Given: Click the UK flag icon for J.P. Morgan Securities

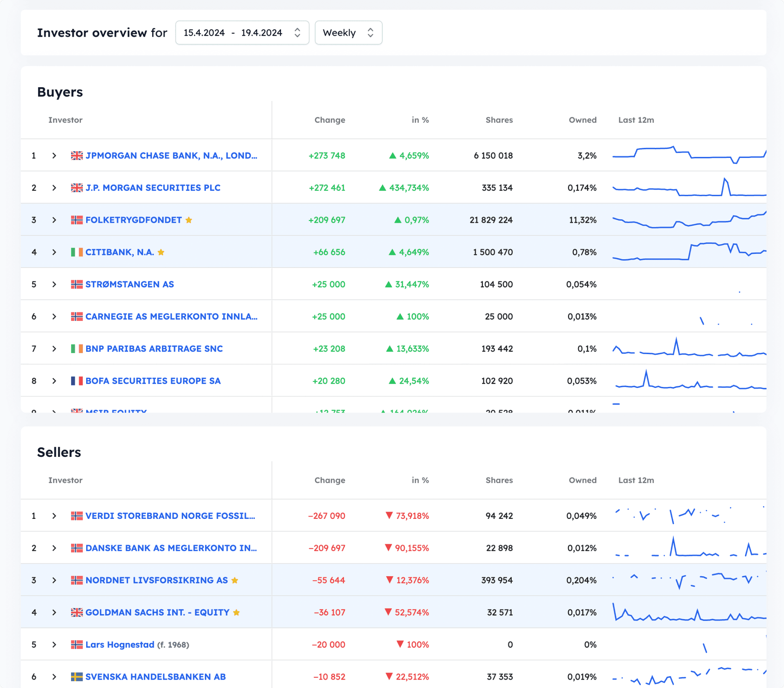Looking at the screenshot, I should tap(77, 188).
